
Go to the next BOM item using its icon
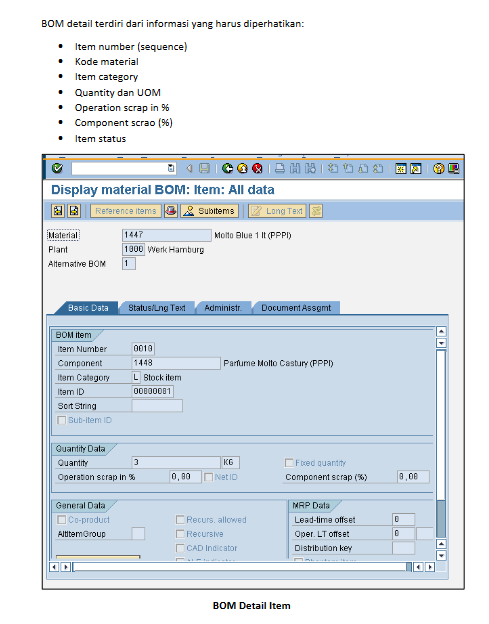point(74,211)
